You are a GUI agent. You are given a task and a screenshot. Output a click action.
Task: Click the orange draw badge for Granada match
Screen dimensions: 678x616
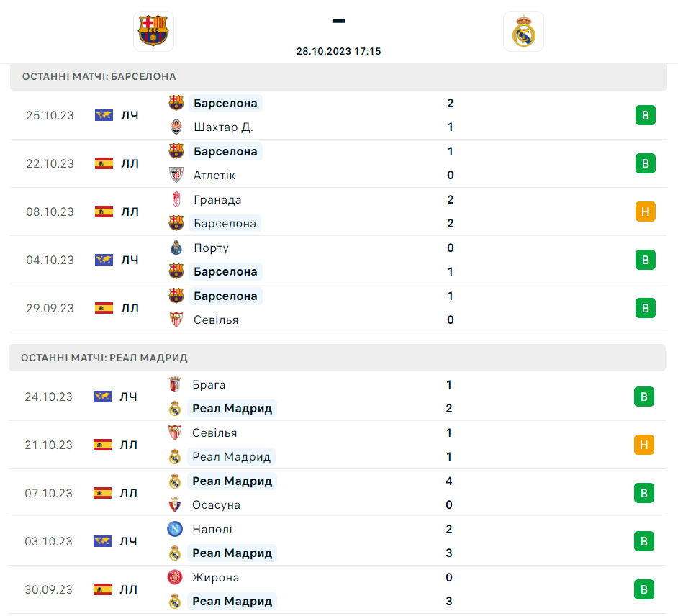(646, 212)
